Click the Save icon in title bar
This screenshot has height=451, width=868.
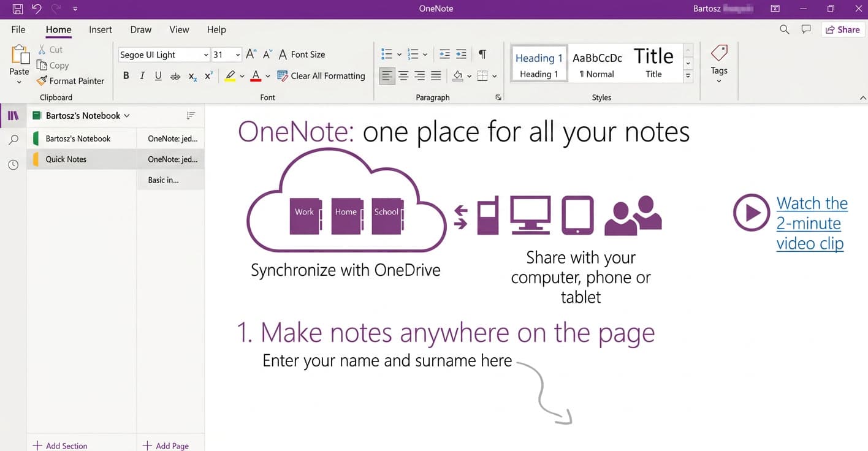18,9
